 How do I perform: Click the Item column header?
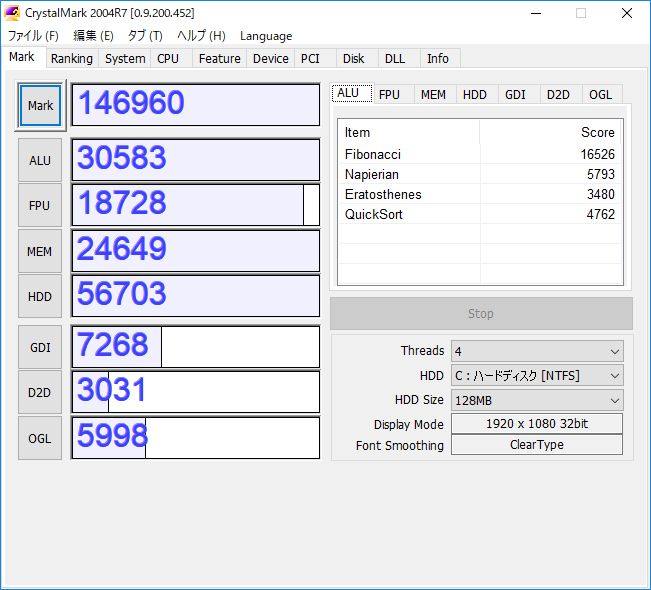click(409, 132)
